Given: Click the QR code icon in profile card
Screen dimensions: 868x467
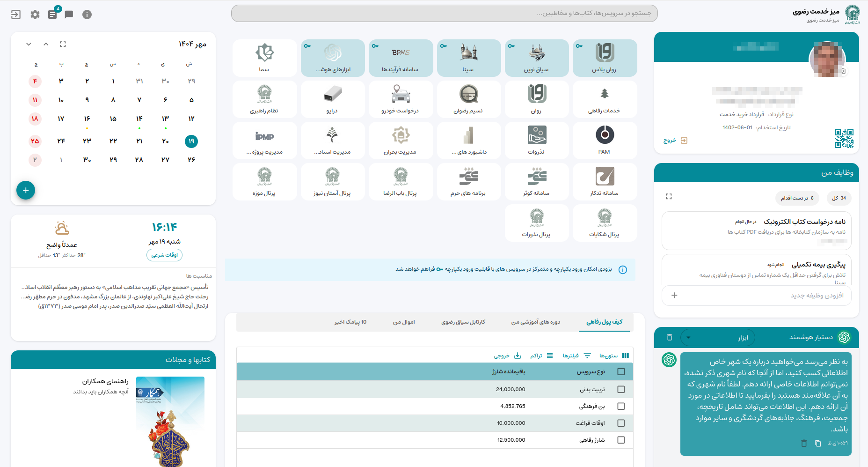Looking at the screenshot, I should point(844,139).
